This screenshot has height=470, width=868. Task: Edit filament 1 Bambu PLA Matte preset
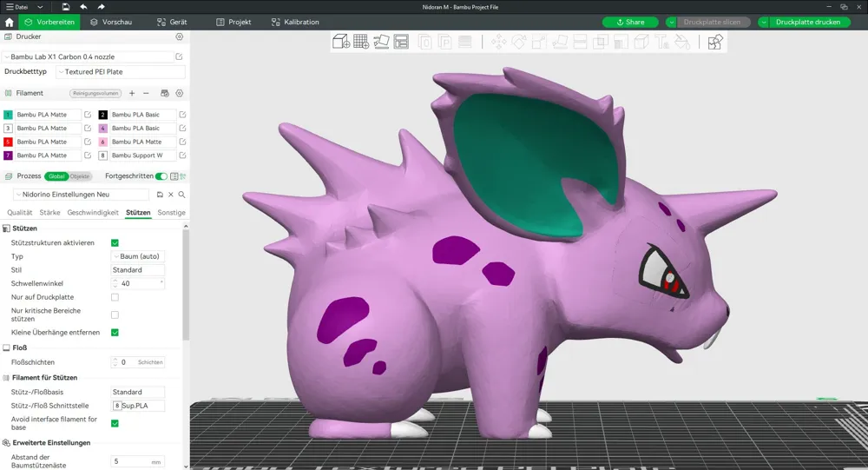coord(88,115)
